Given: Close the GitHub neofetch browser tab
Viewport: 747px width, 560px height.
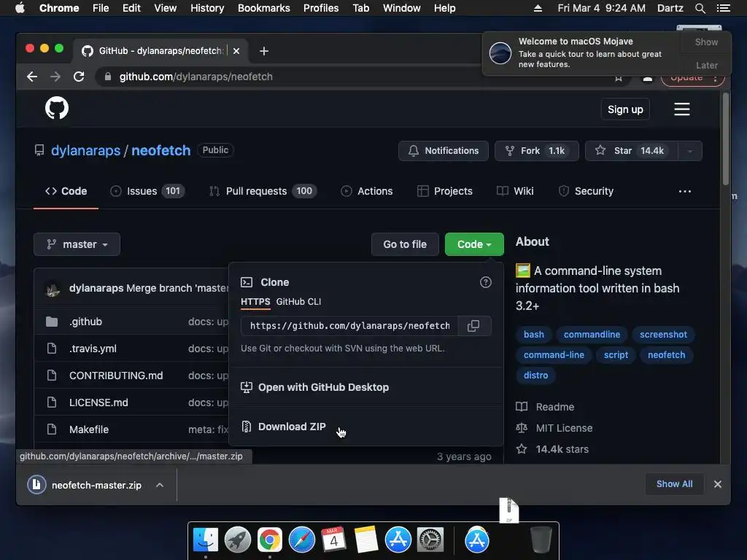Looking at the screenshot, I should pyautogui.click(x=236, y=51).
